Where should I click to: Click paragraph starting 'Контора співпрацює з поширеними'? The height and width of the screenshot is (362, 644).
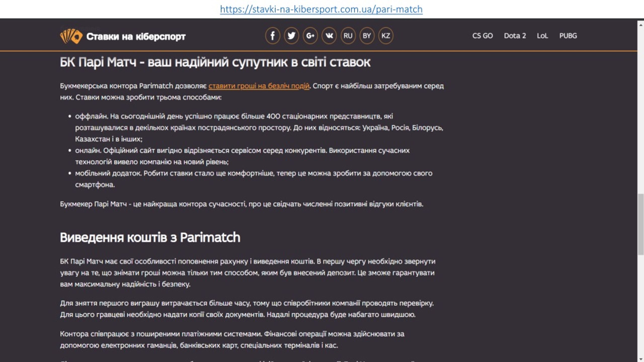coord(232,339)
